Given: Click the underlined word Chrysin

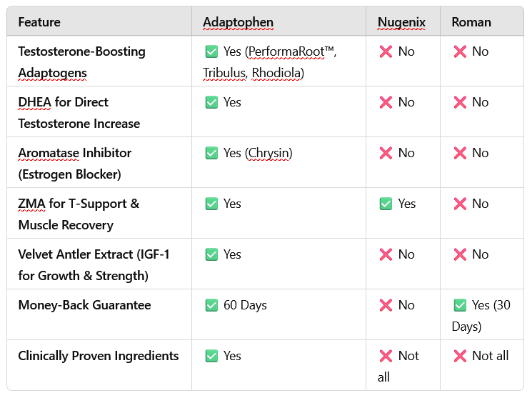Looking at the screenshot, I should coord(268,153).
